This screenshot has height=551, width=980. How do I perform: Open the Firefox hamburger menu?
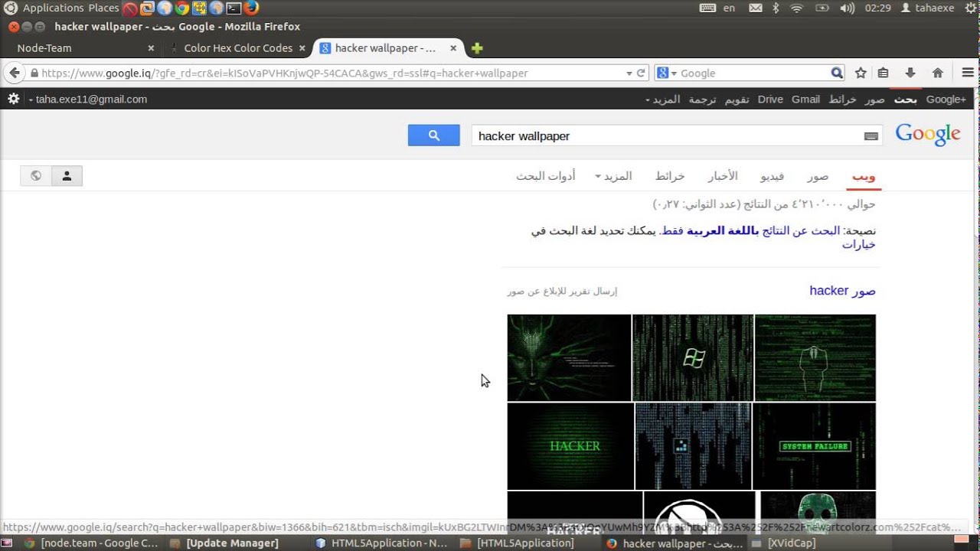967,73
